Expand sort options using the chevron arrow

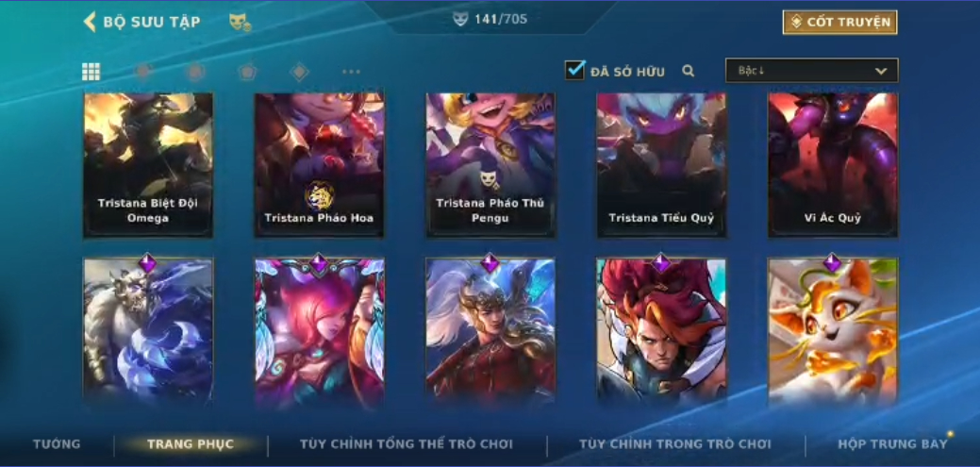tap(881, 72)
